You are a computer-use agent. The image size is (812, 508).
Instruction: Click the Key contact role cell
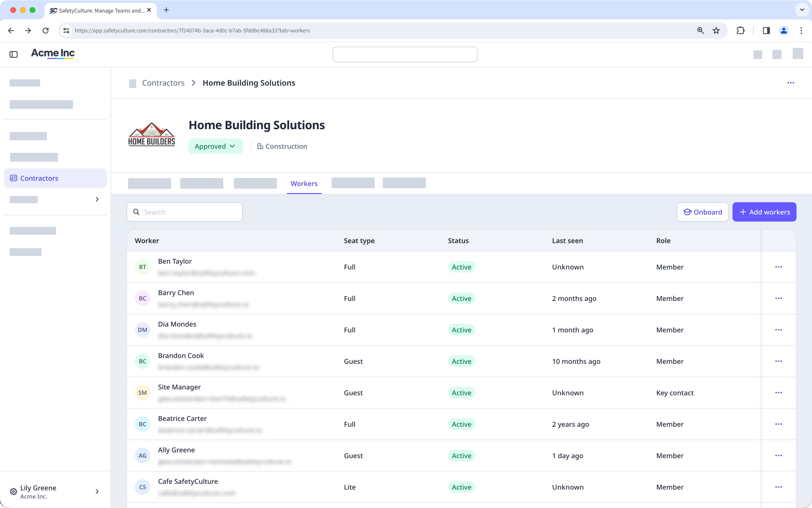point(675,393)
